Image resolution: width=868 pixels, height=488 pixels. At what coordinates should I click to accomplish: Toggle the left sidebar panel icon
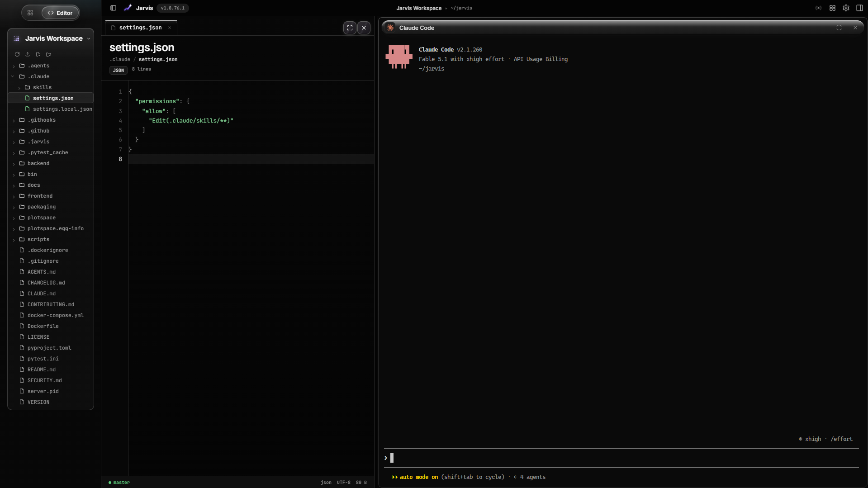114,8
